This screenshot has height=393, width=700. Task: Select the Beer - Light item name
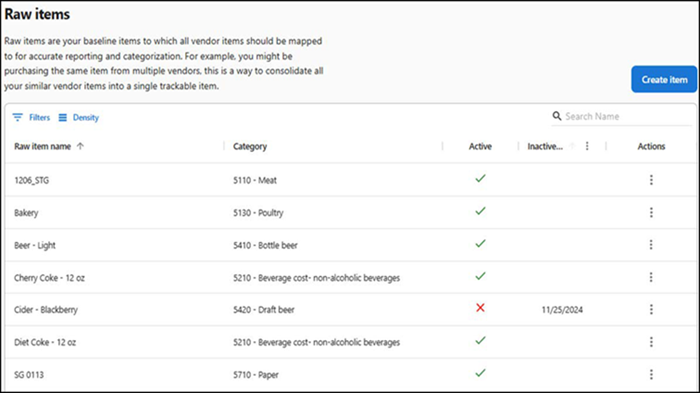coord(35,245)
